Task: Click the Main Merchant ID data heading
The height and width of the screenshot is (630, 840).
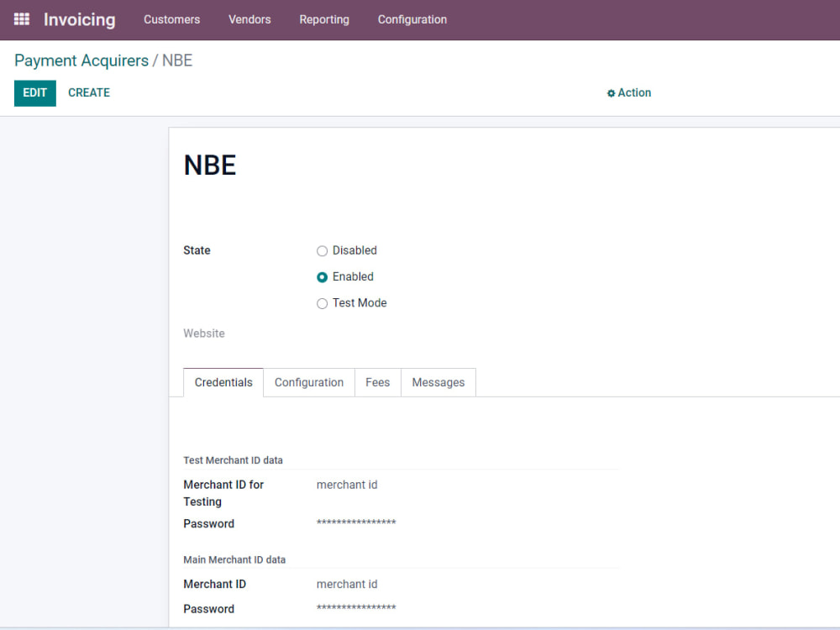Action: tap(234, 559)
